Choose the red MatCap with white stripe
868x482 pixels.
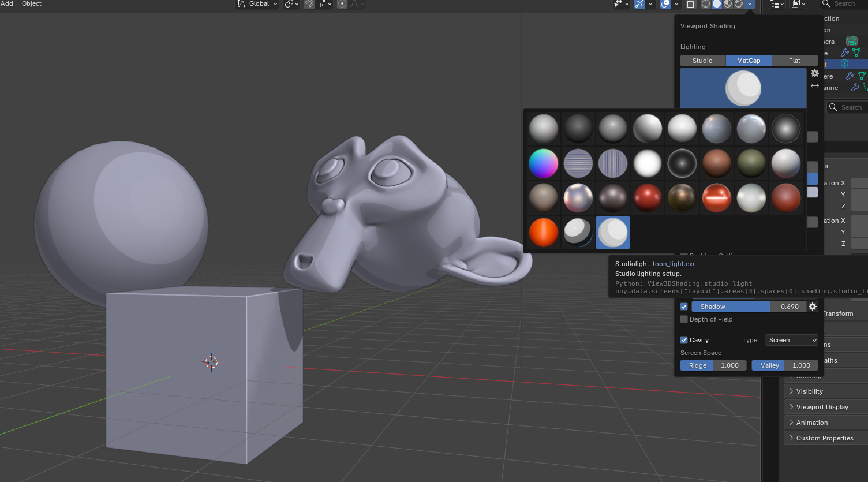coord(717,197)
